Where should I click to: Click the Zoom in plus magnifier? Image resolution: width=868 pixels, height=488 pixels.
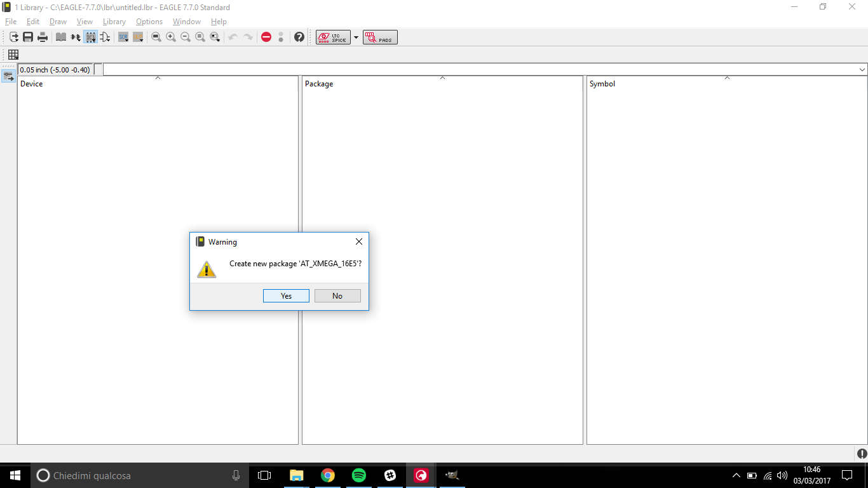click(171, 37)
